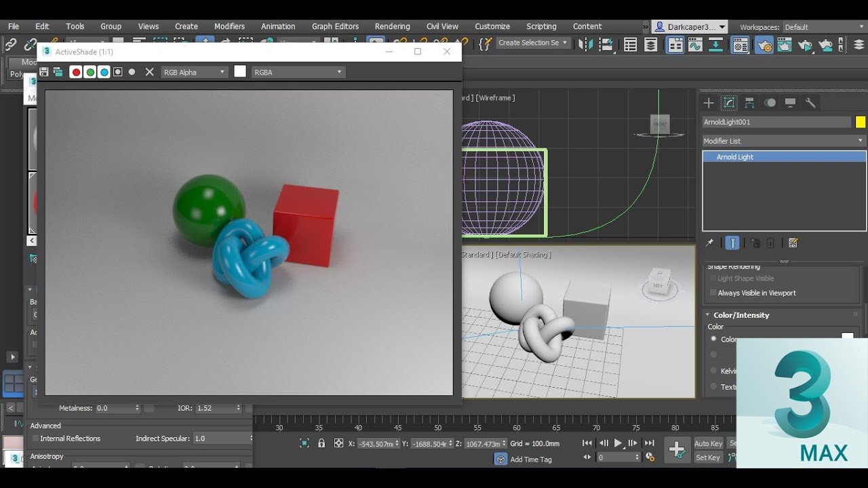
Task: Toggle alpha channel display in ActiveShade
Action: [x=118, y=72]
